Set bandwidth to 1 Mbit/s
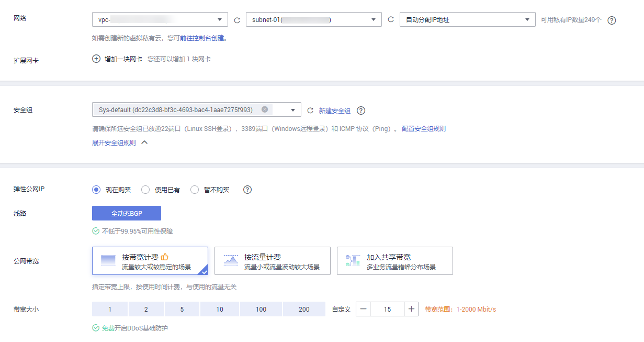Viewport: 644px width, 342px height. pyautogui.click(x=110, y=309)
